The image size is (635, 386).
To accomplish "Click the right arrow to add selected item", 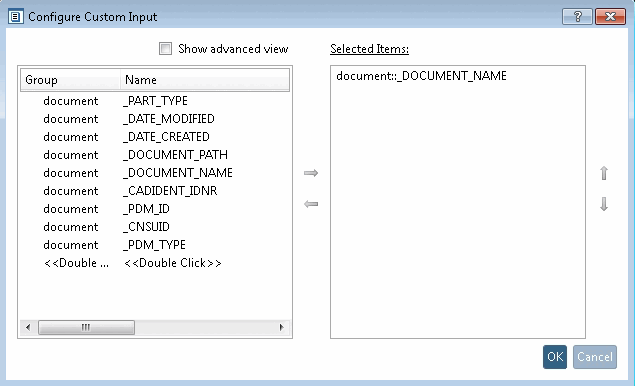I will [311, 173].
